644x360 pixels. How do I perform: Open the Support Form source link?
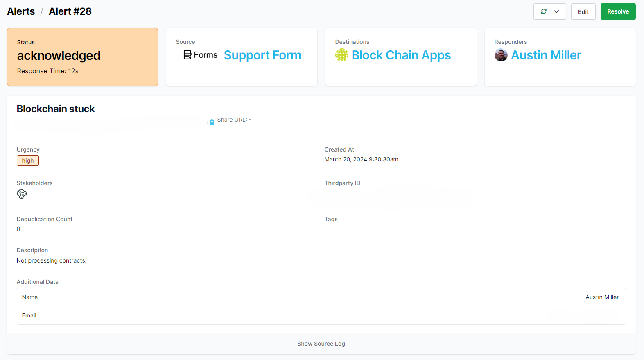point(262,55)
